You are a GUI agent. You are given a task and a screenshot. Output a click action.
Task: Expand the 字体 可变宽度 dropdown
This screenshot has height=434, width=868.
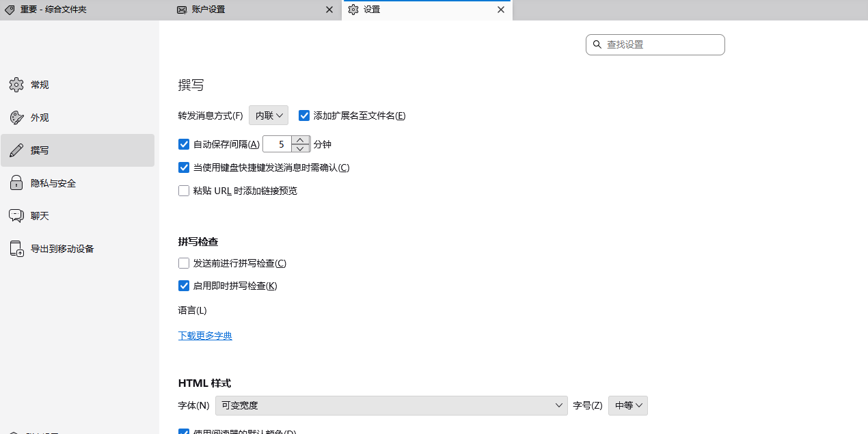point(391,405)
